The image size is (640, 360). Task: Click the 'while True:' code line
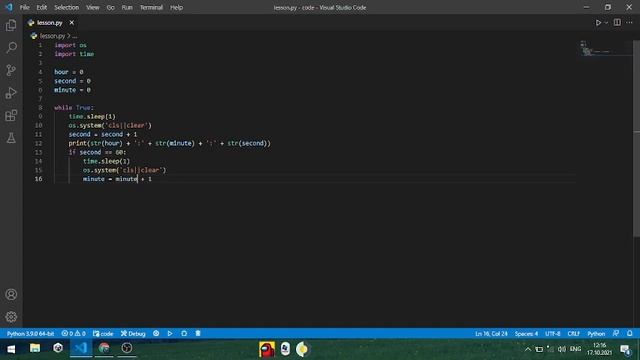click(74, 107)
